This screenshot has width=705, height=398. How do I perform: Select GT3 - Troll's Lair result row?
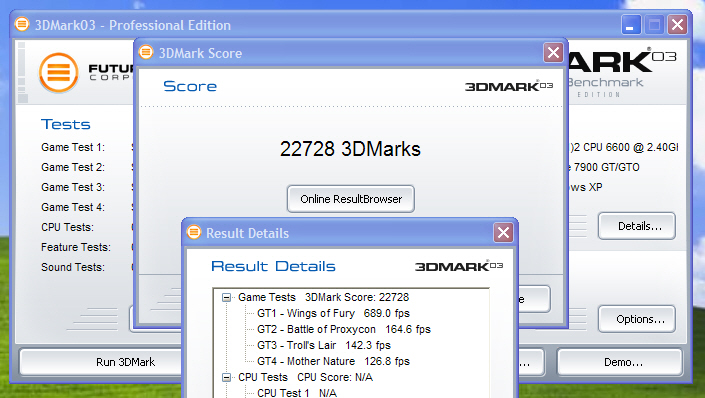(324, 345)
